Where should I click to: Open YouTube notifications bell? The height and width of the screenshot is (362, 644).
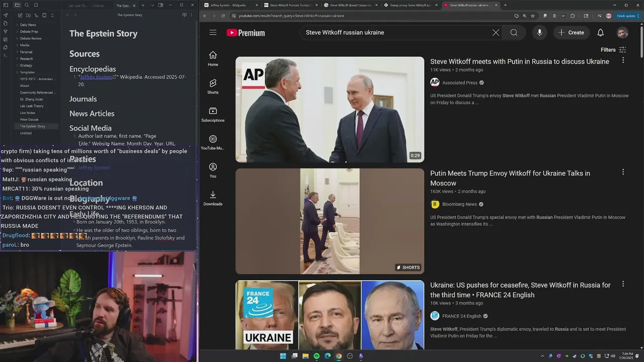click(600, 33)
